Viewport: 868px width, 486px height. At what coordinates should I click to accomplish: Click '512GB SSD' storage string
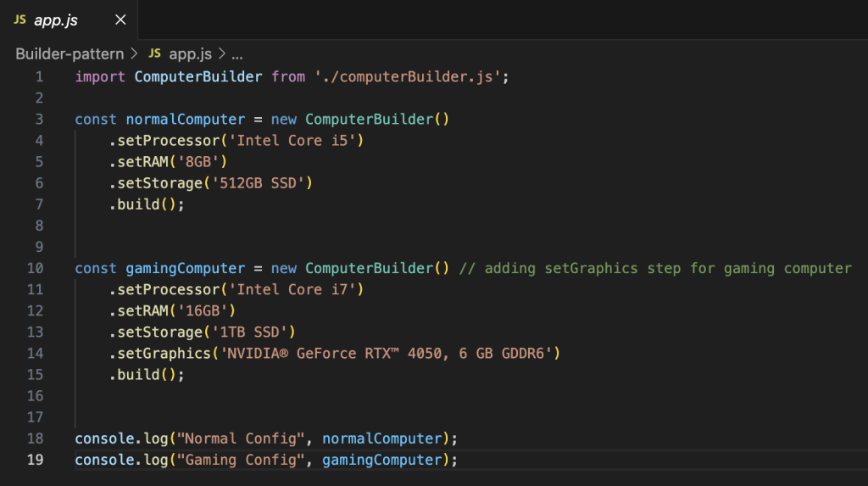[258, 183]
